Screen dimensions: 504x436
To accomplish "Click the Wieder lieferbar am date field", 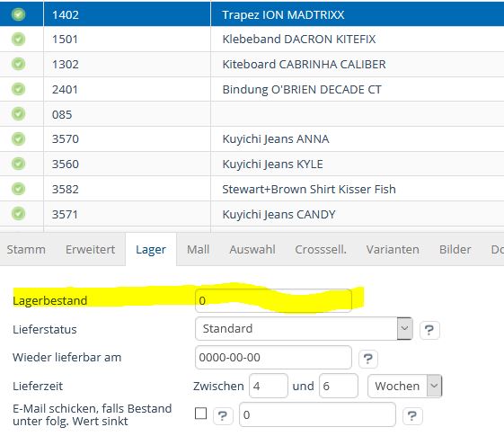I will coord(273,357).
